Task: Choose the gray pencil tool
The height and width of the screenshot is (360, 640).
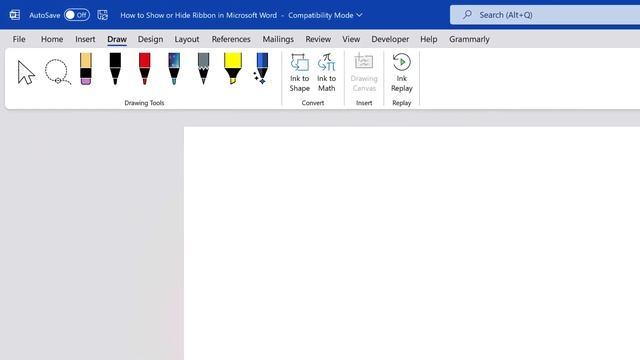Action: point(203,69)
